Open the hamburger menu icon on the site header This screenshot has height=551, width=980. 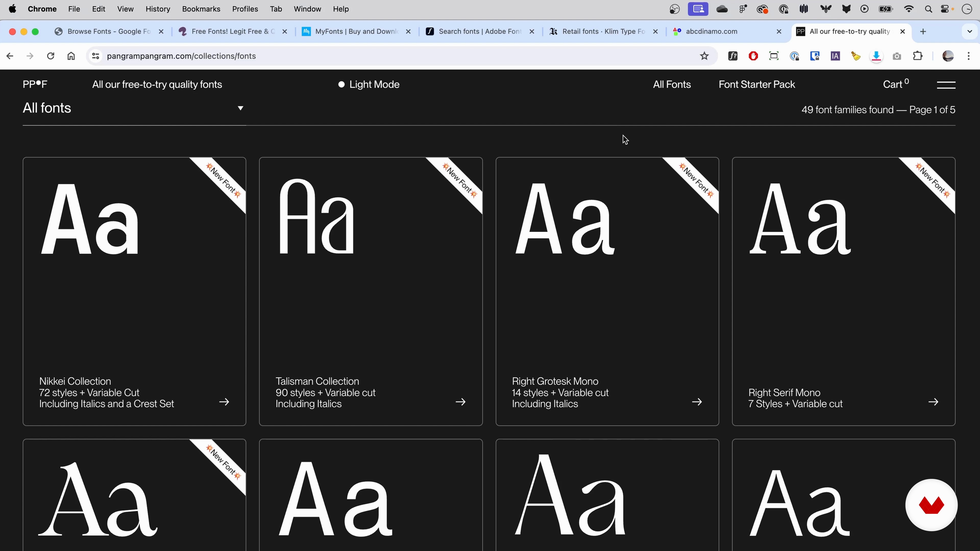[946, 84]
